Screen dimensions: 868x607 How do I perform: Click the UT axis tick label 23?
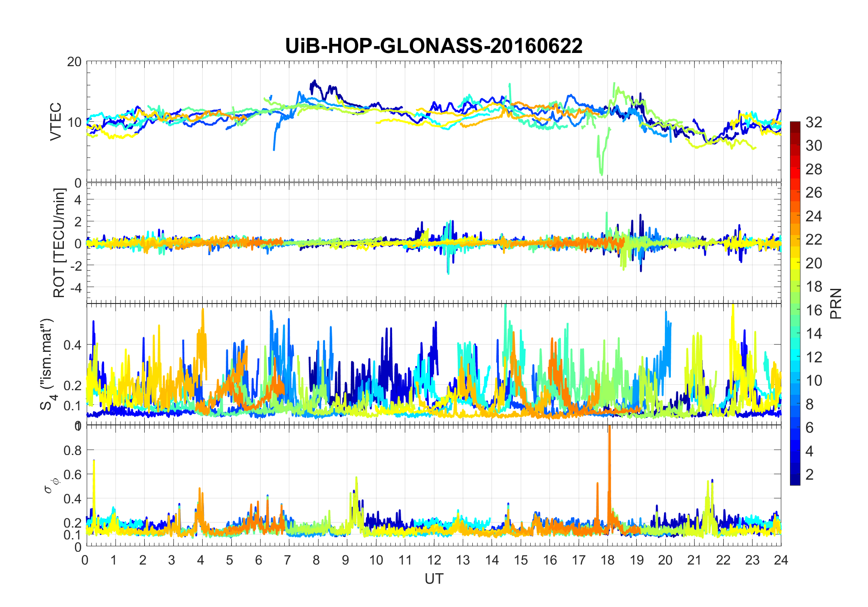(752, 560)
